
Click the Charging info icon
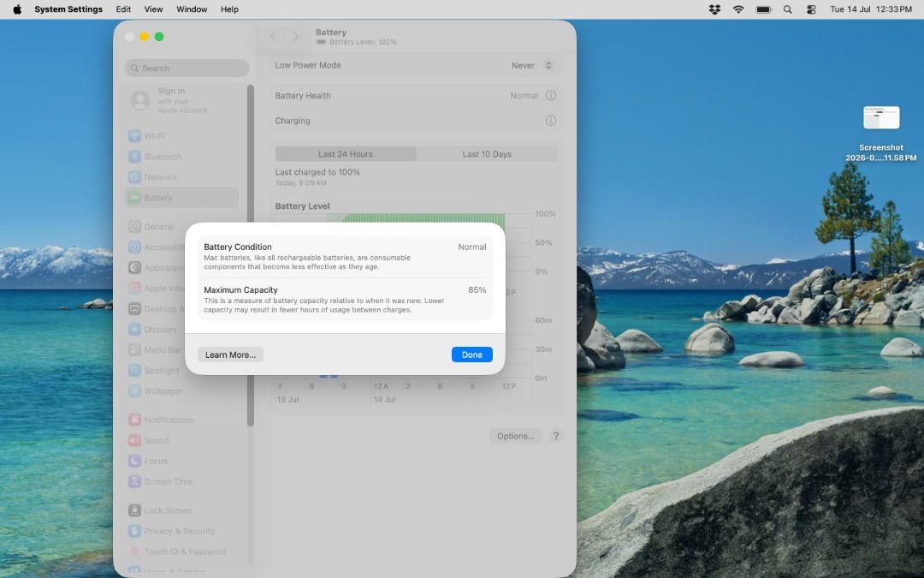point(550,121)
